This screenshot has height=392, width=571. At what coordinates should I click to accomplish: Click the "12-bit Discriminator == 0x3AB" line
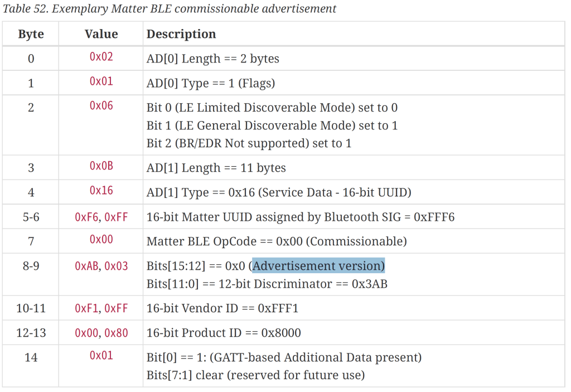[x=267, y=284]
